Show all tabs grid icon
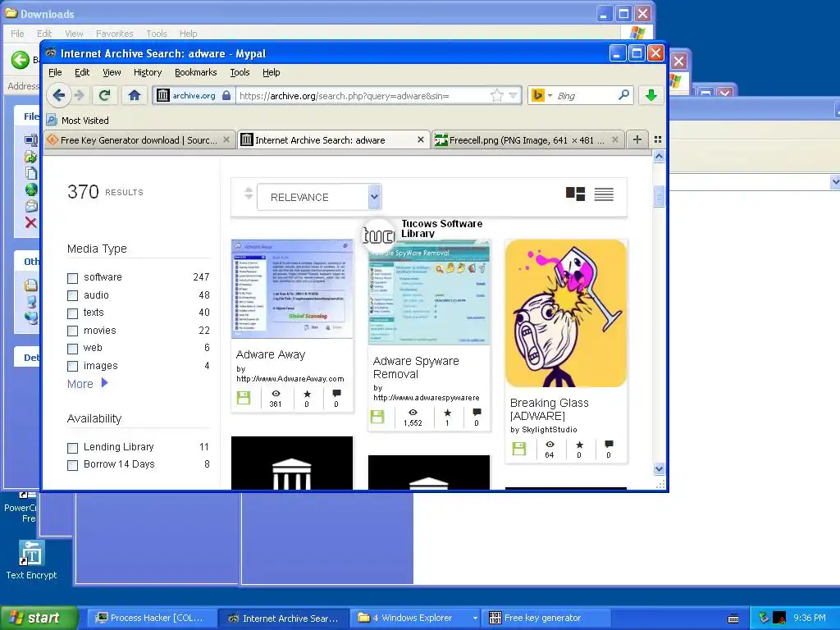 pyautogui.click(x=658, y=139)
